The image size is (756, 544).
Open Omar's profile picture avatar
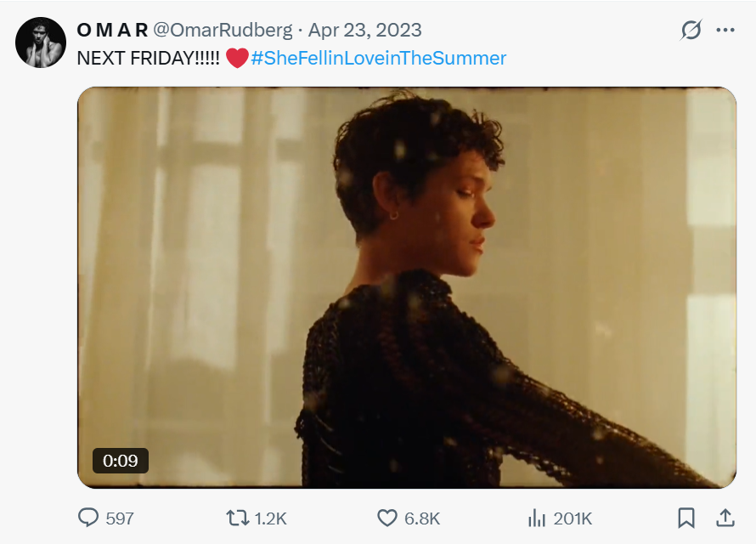(x=41, y=42)
